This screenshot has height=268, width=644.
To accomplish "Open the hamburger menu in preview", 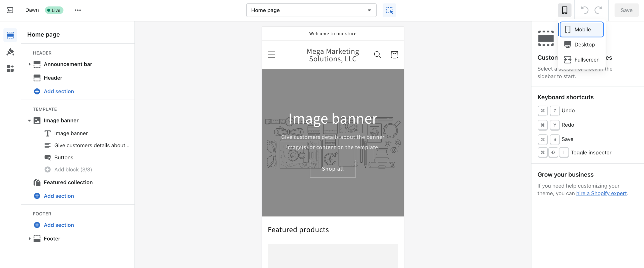I will tap(271, 55).
